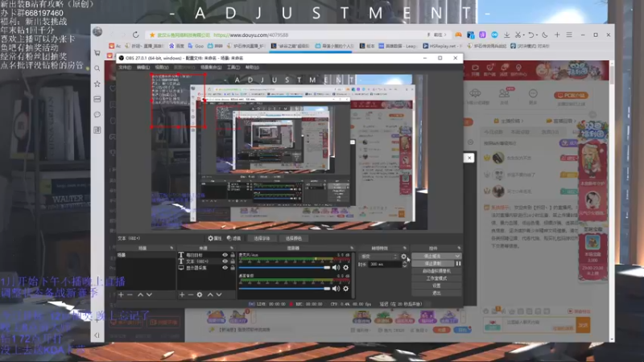Screen dimensions: 644x362
Task: Open browser hamburger menu
Action: click(x=569, y=35)
